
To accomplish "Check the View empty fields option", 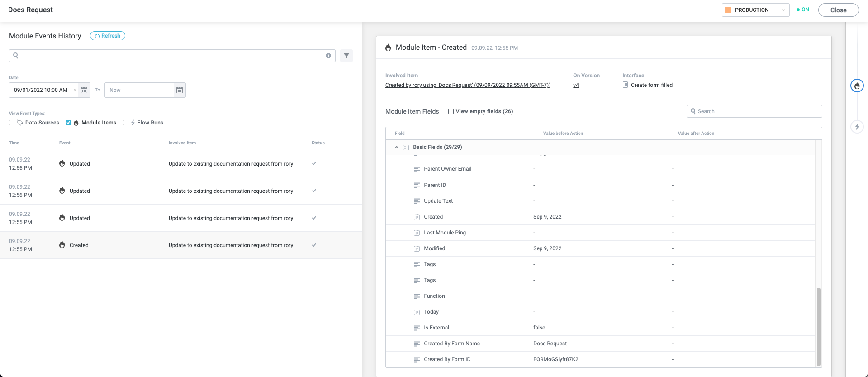I will pyautogui.click(x=451, y=111).
